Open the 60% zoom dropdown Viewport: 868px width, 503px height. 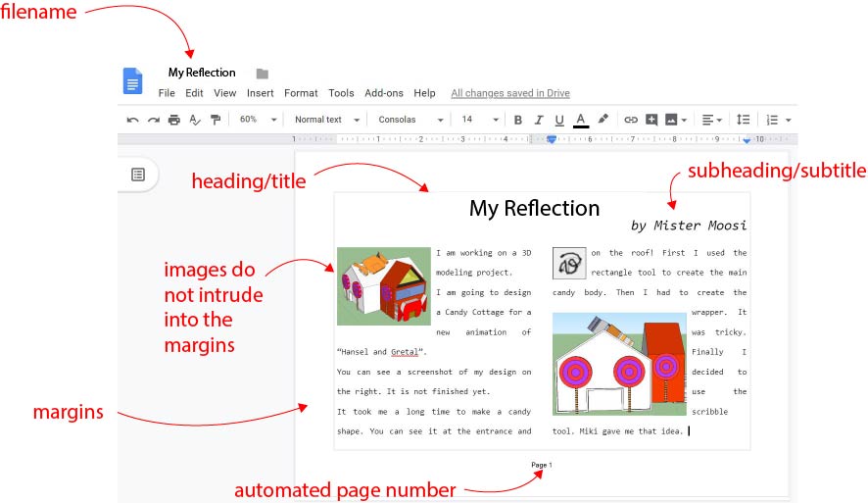(x=258, y=120)
